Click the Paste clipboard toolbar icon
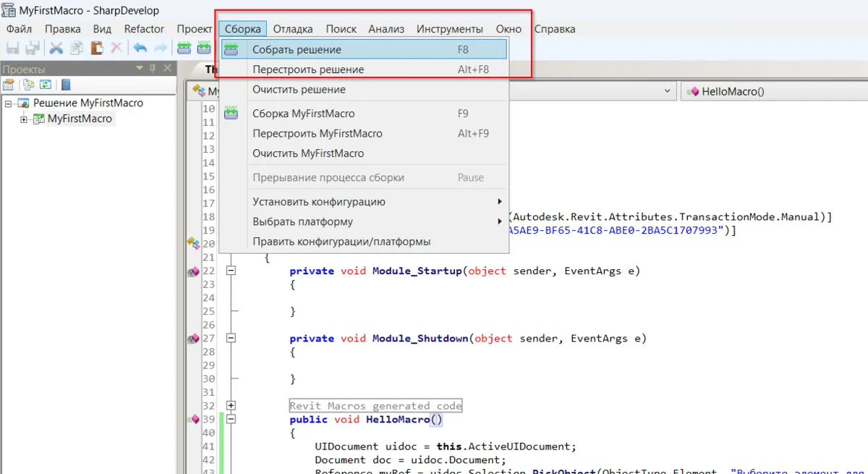 pos(96,48)
